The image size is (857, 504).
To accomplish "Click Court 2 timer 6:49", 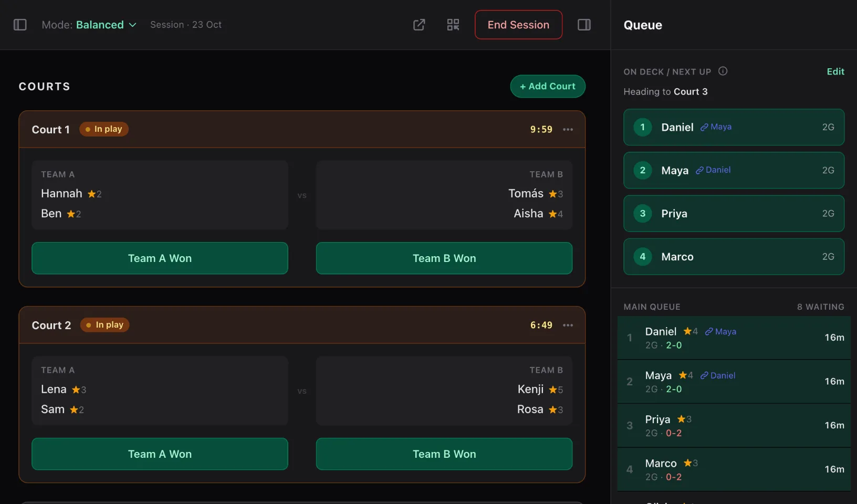I will (x=541, y=325).
